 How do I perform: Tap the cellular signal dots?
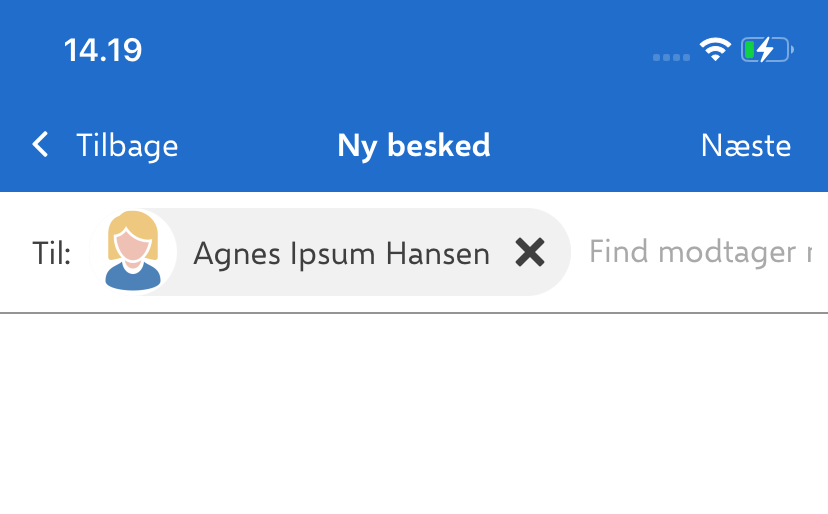671,57
